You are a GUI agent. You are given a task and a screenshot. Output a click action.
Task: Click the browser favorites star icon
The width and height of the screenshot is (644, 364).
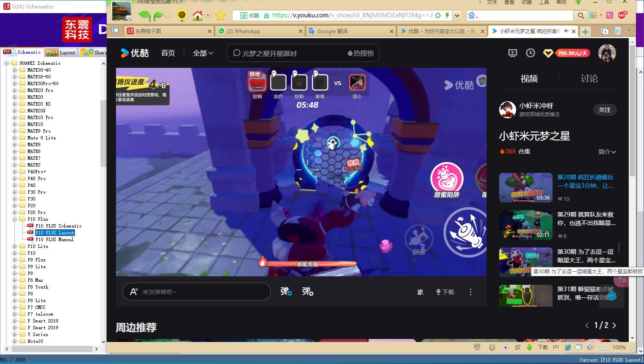220,16
